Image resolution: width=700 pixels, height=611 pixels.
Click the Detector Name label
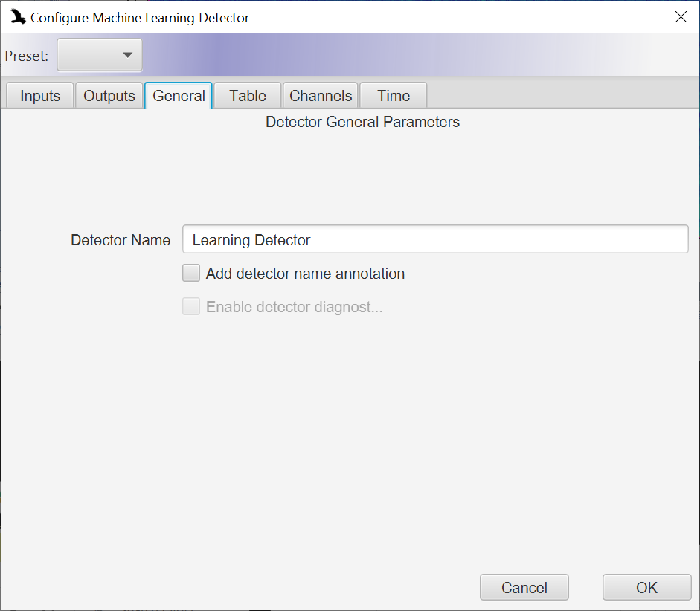pos(121,240)
